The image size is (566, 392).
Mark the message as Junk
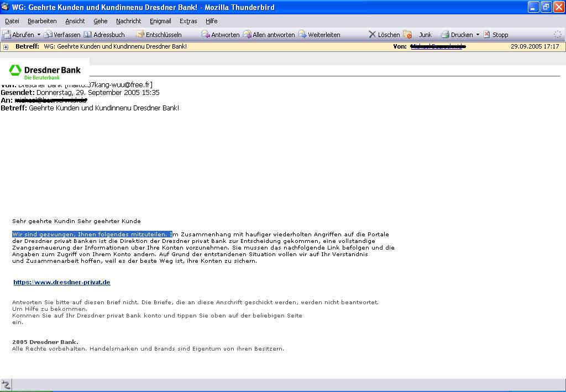point(417,35)
